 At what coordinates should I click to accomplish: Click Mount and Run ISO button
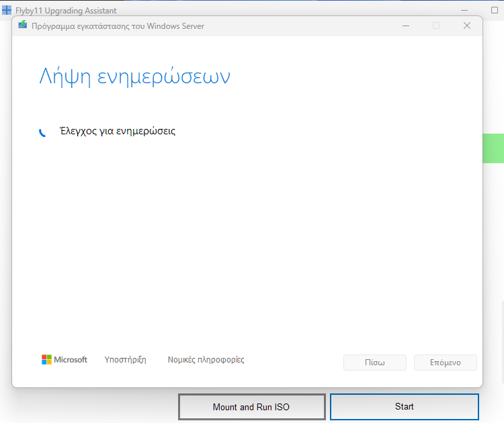pyautogui.click(x=252, y=407)
